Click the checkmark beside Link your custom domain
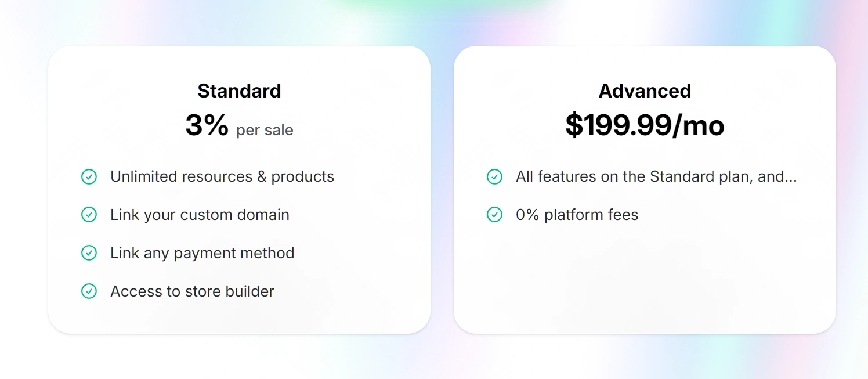This screenshot has height=379, width=868. click(89, 215)
